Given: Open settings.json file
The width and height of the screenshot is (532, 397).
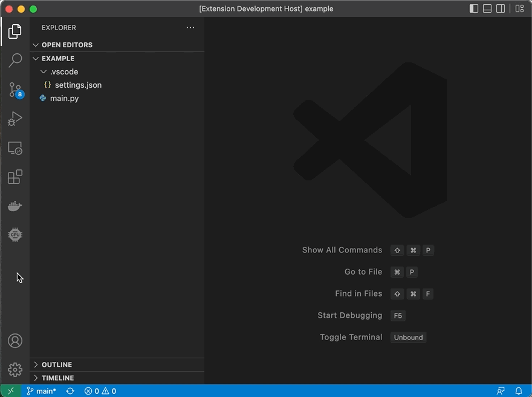Looking at the screenshot, I should 117,85.
